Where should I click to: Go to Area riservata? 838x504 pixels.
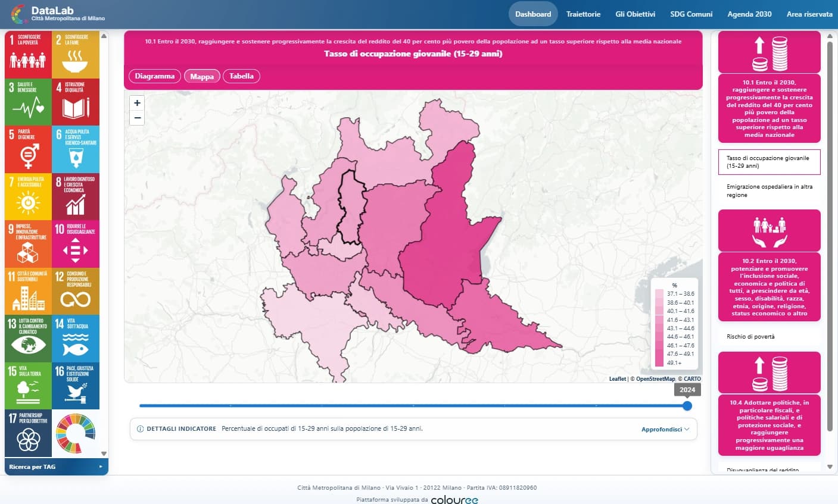click(809, 14)
